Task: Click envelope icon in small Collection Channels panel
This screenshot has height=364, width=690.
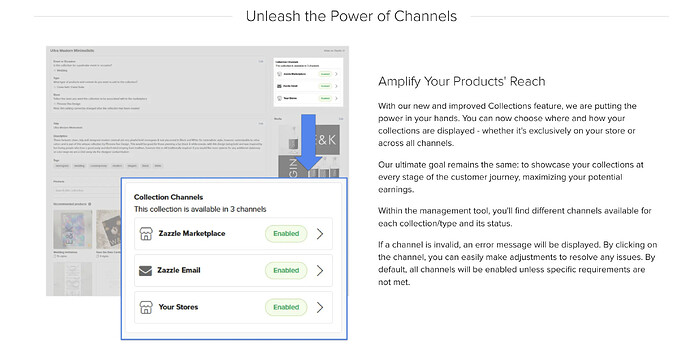Action: click(279, 86)
